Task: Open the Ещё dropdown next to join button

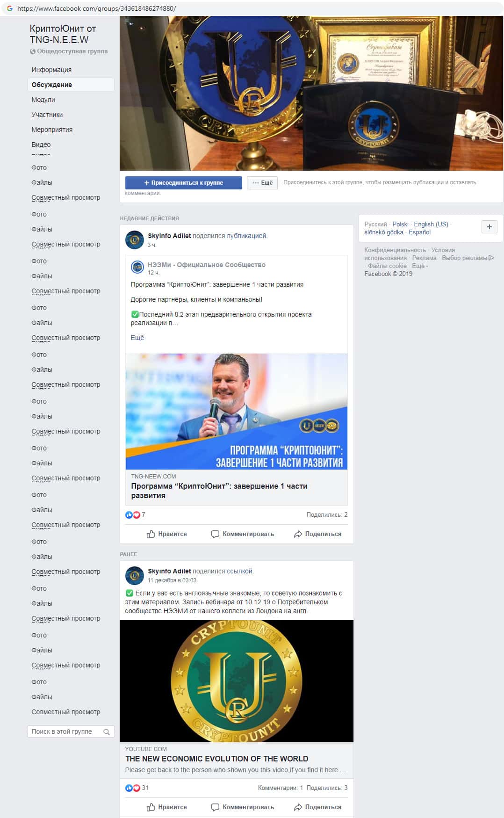Action: point(262,183)
